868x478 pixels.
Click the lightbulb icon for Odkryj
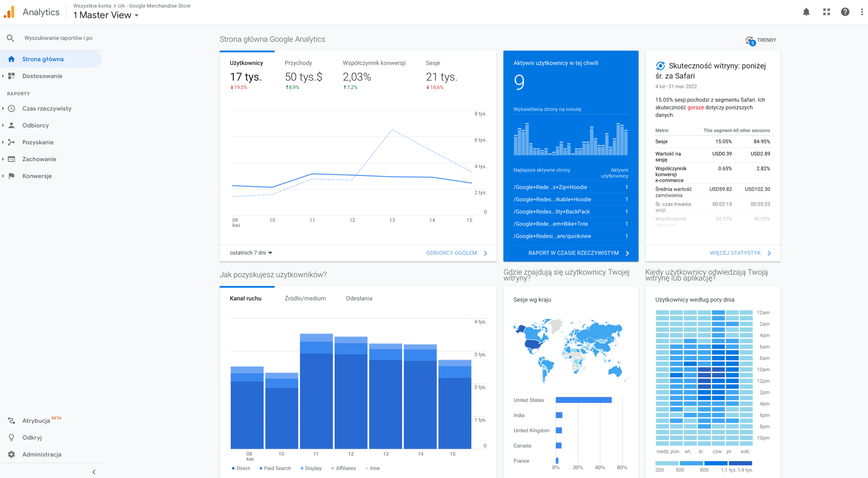tap(12, 438)
